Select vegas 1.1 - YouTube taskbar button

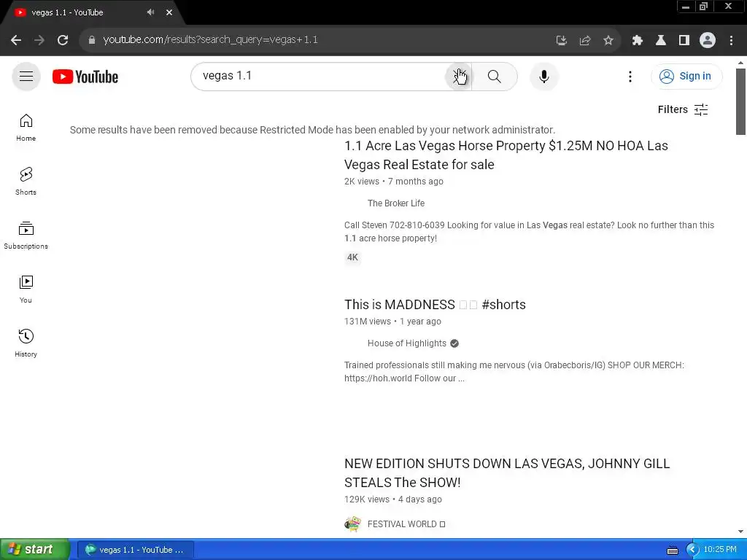click(135, 550)
